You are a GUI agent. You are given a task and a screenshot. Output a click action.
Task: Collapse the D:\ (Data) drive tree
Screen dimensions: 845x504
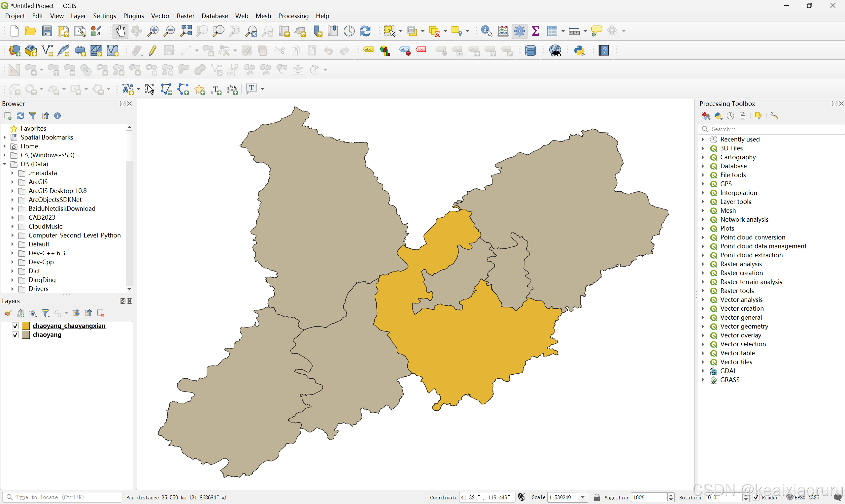point(5,164)
